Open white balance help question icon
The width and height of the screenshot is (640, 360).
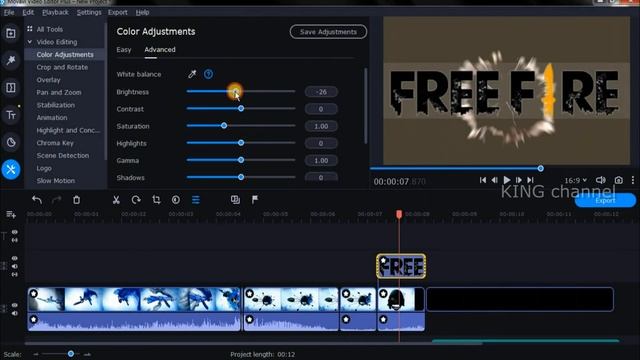click(x=209, y=74)
